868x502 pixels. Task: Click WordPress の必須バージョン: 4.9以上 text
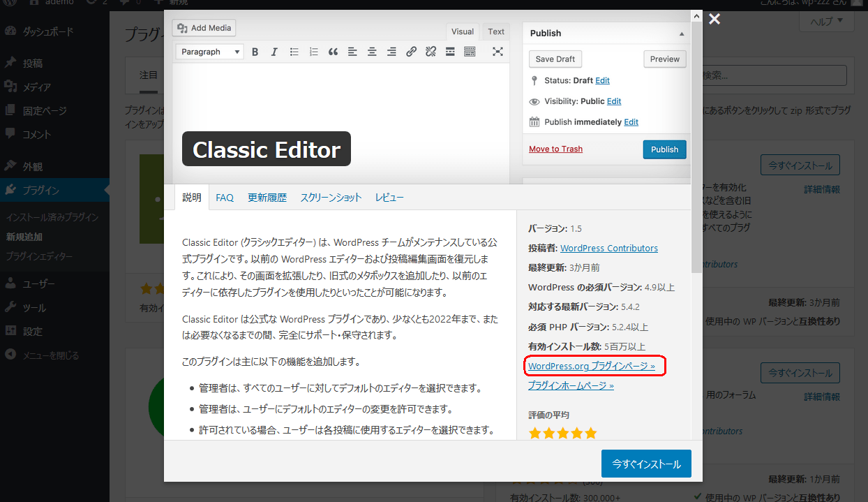(x=601, y=287)
